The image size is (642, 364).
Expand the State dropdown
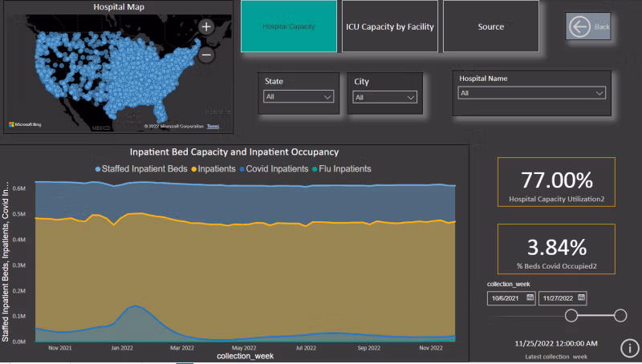click(299, 97)
